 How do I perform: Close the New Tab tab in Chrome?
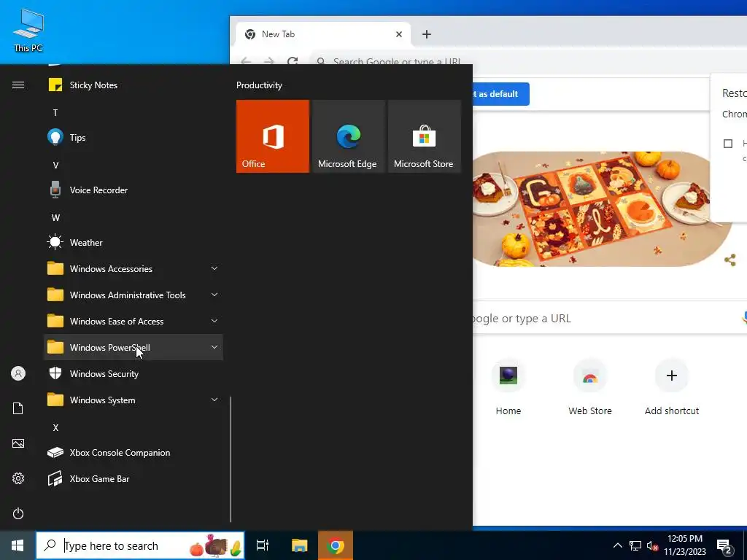(x=399, y=34)
